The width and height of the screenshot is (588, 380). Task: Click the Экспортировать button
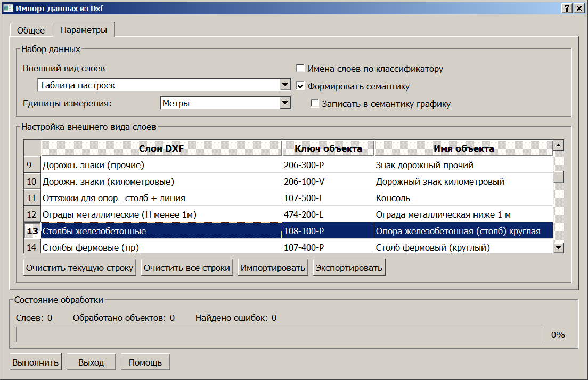349,268
